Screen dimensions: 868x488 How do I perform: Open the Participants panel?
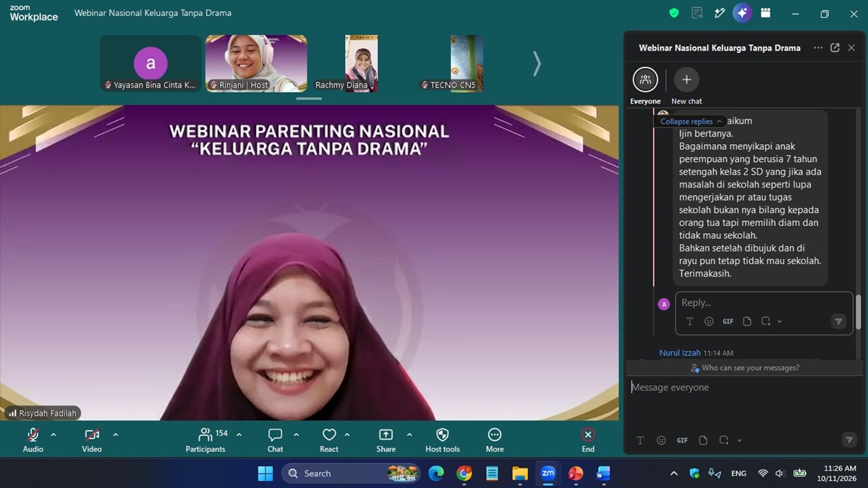click(x=205, y=439)
